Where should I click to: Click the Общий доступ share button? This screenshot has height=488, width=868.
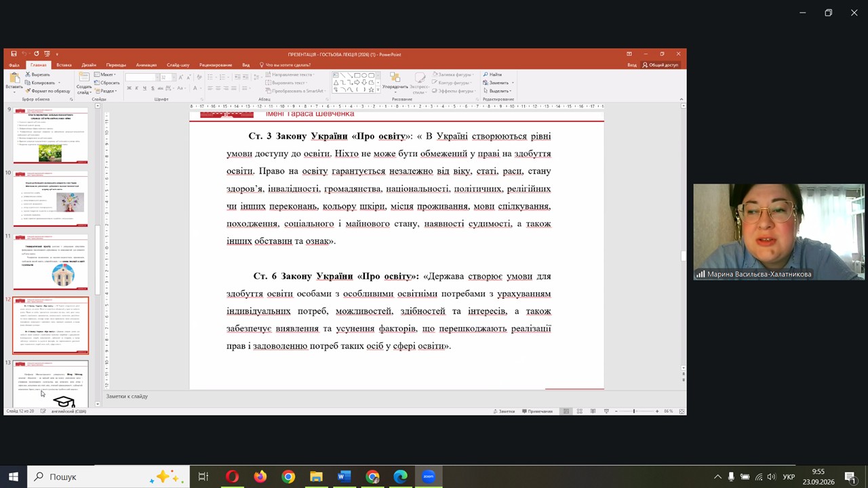[660, 65]
